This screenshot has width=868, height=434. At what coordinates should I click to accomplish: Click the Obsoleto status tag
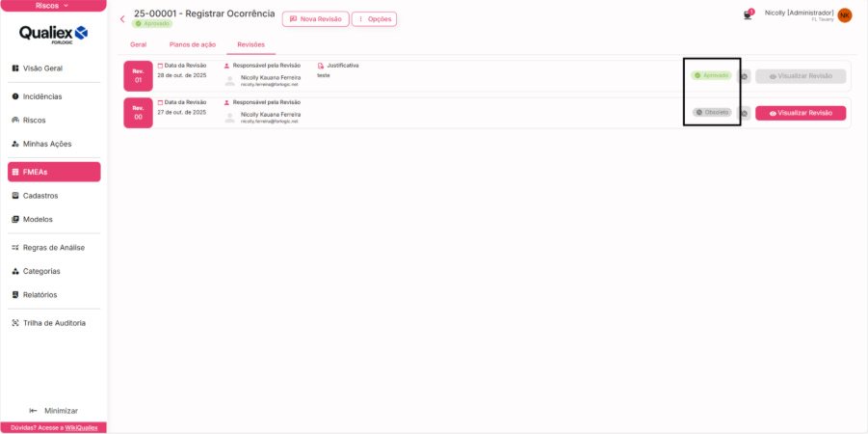coord(712,112)
